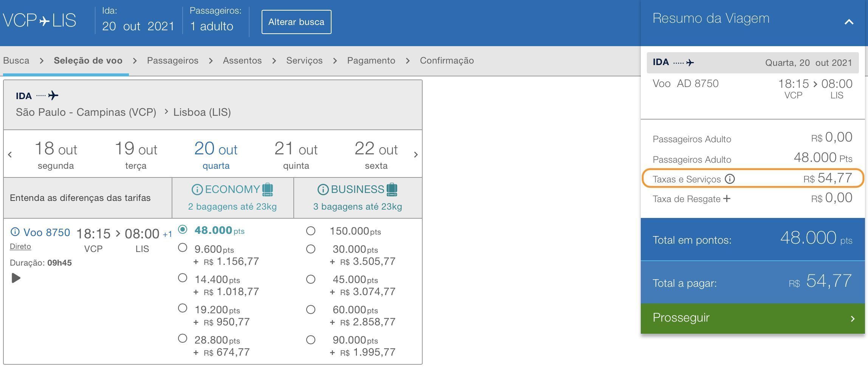Click the Direto link
The height and width of the screenshot is (367, 868).
[20, 246]
